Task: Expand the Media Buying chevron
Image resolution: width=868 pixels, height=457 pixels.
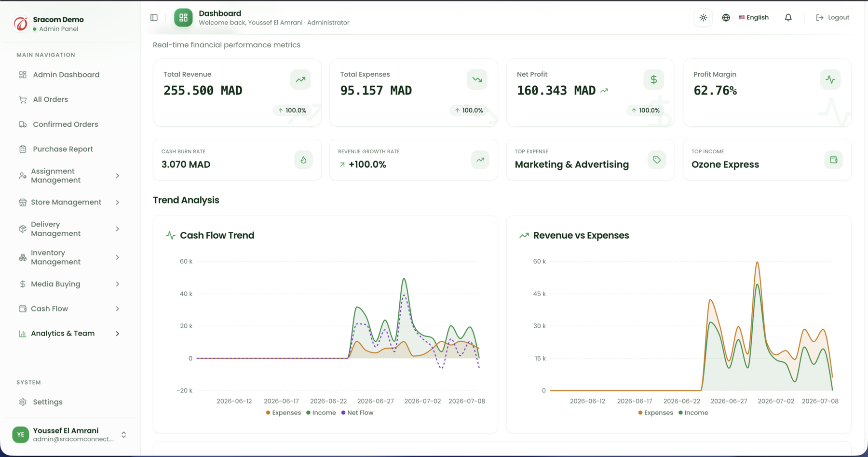Action: coord(117,284)
